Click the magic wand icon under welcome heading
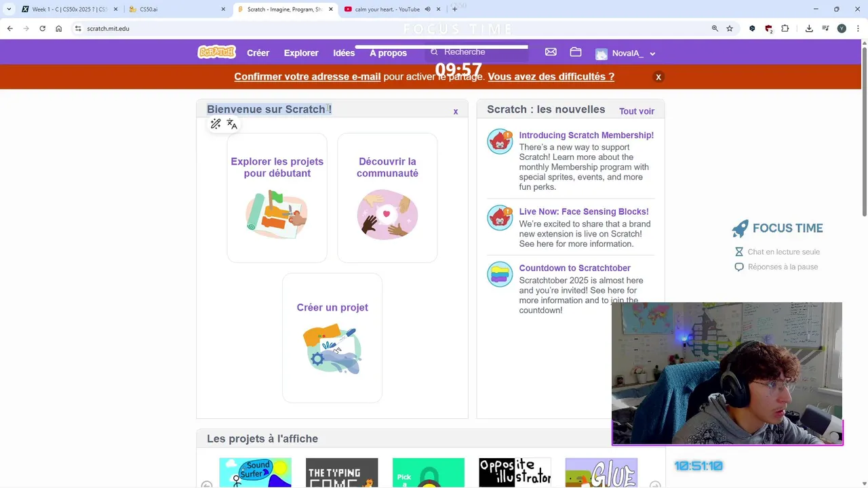This screenshot has width=868, height=488. (x=216, y=124)
